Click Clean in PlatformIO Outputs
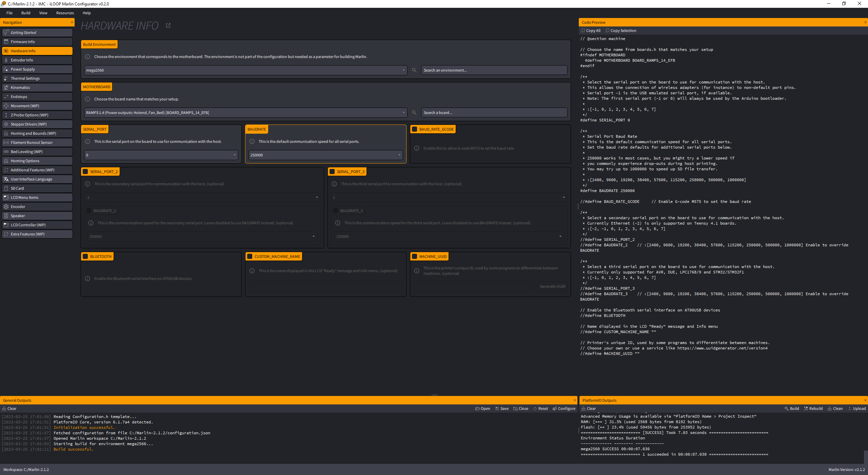This screenshot has width=868, height=475. (x=835, y=408)
